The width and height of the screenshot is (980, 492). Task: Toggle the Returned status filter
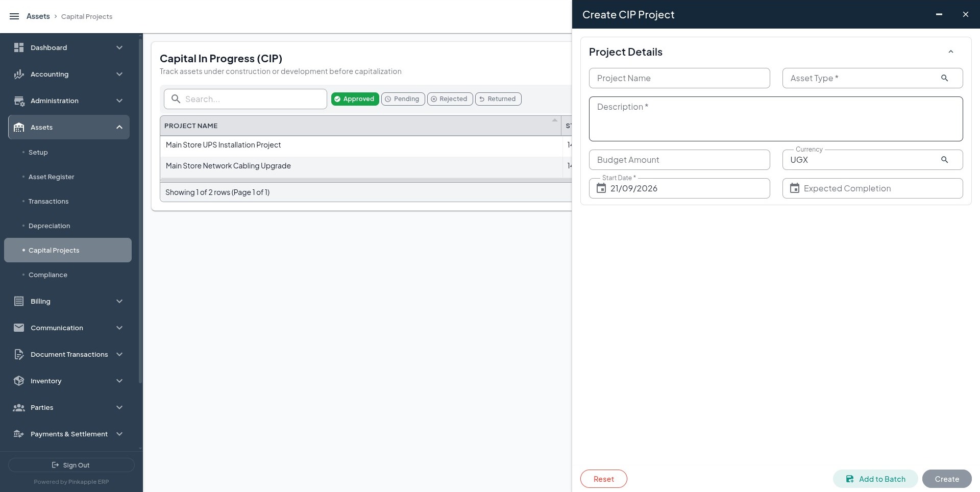tap(498, 99)
